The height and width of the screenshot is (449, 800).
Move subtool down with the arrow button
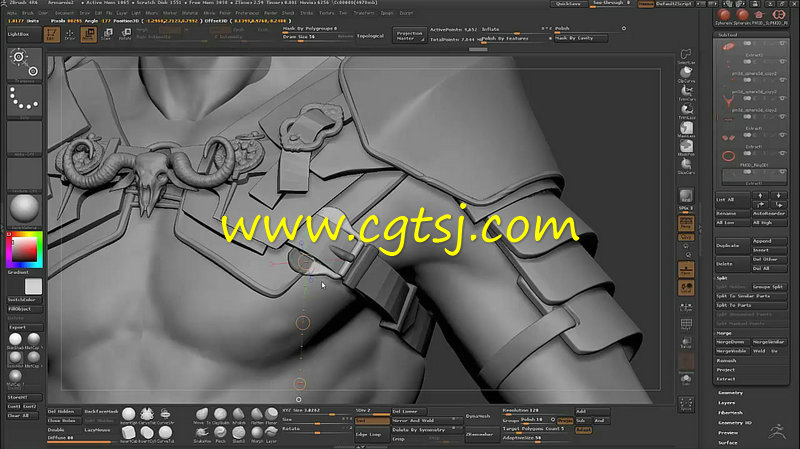[x=778, y=195]
